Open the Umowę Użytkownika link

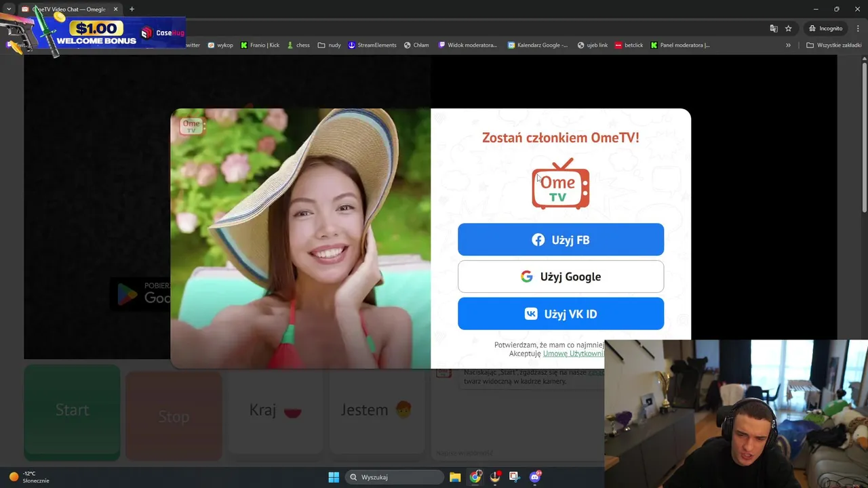[x=573, y=354]
